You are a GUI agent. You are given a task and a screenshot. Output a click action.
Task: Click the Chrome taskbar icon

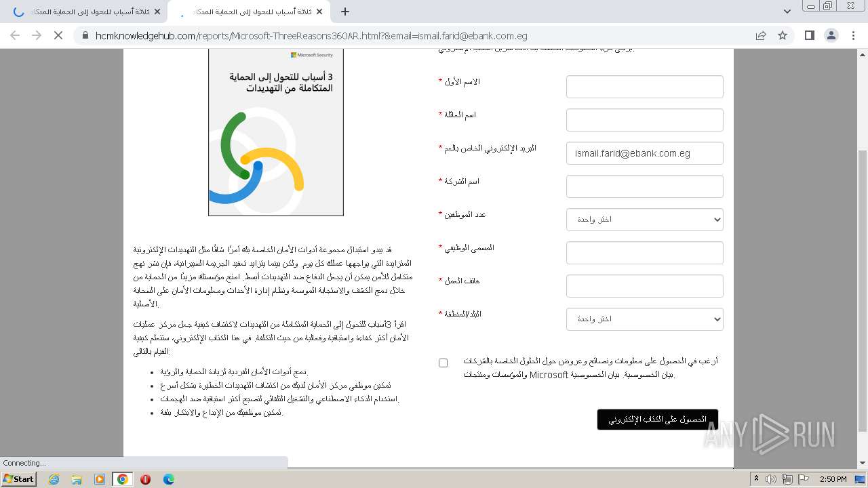[x=123, y=479]
